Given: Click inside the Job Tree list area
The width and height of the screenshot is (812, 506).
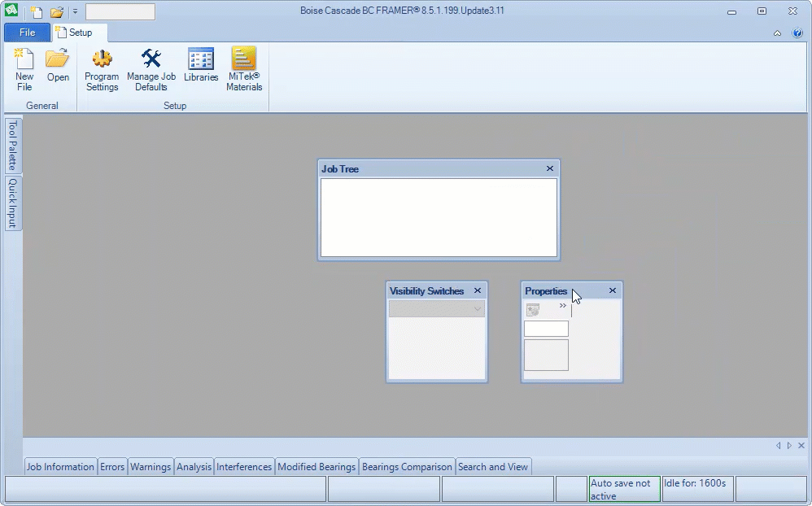Looking at the screenshot, I should click(439, 217).
